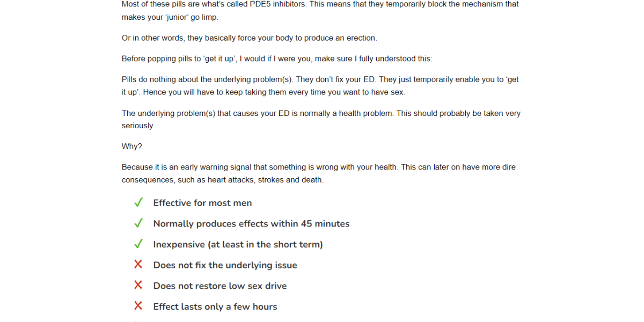The image size is (644, 322).
Task: Click the 'Why?' line
Action: (x=132, y=147)
